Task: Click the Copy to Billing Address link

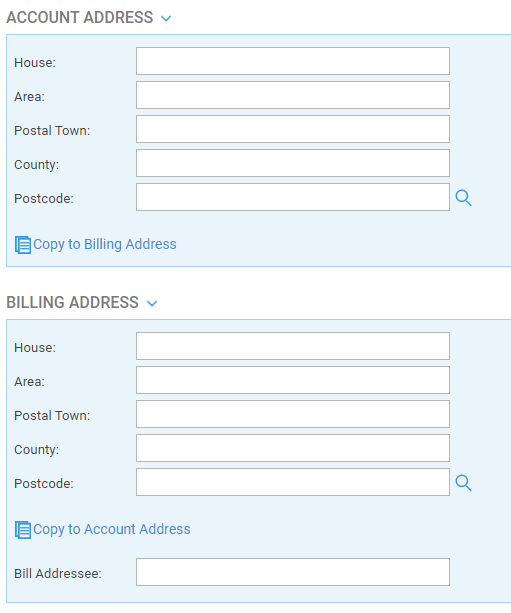Action: [105, 244]
